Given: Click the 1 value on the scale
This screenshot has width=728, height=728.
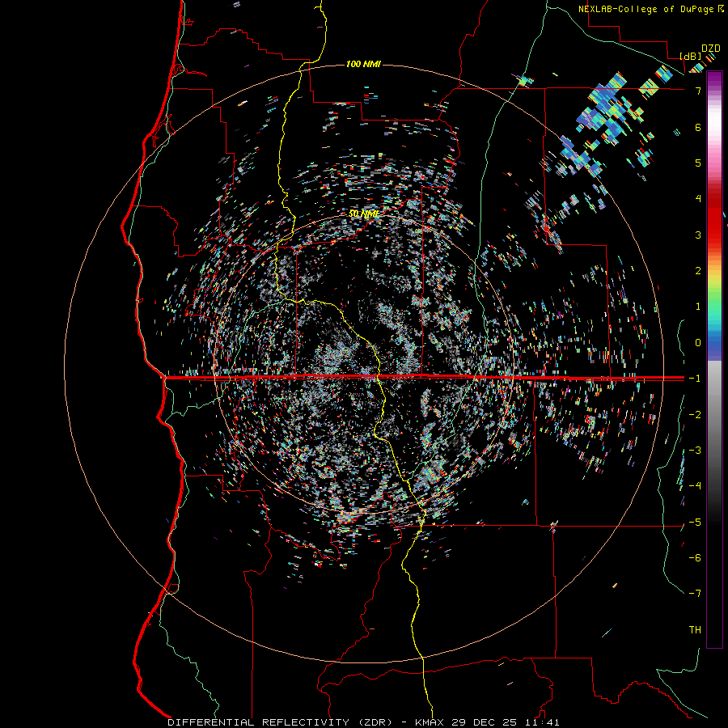Looking at the screenshot, I should (x=698, y=307).
